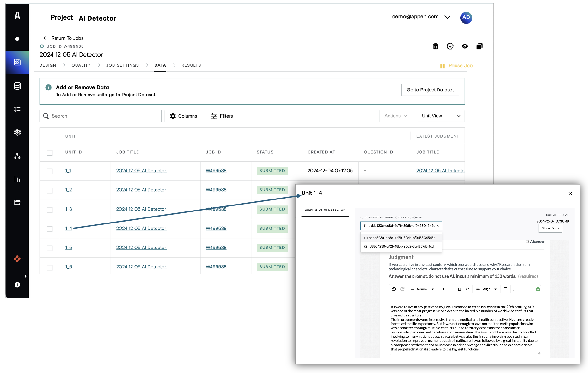
Task: Toggle bold formatting in judgment editor
Action: [x=443, y=289]
